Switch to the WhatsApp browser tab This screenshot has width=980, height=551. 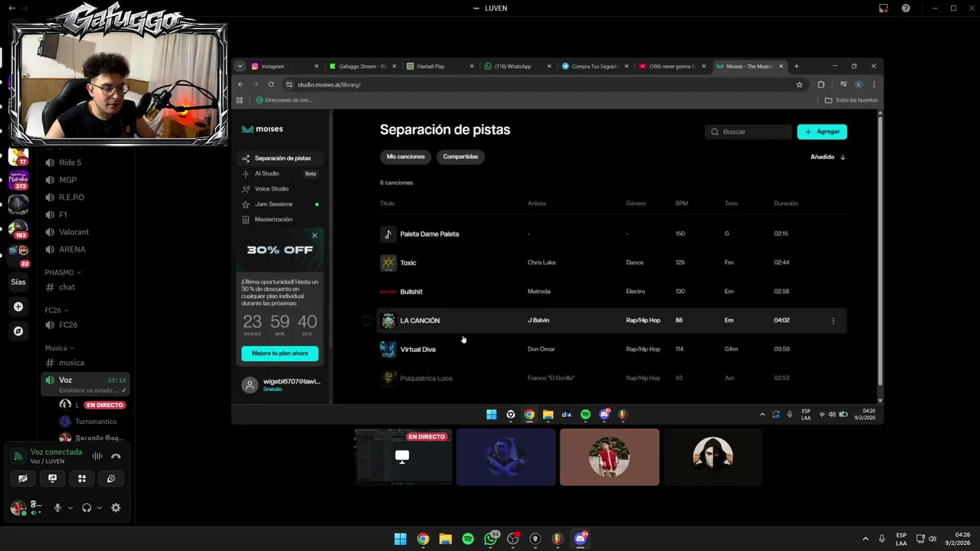click(x=518, y=67)
